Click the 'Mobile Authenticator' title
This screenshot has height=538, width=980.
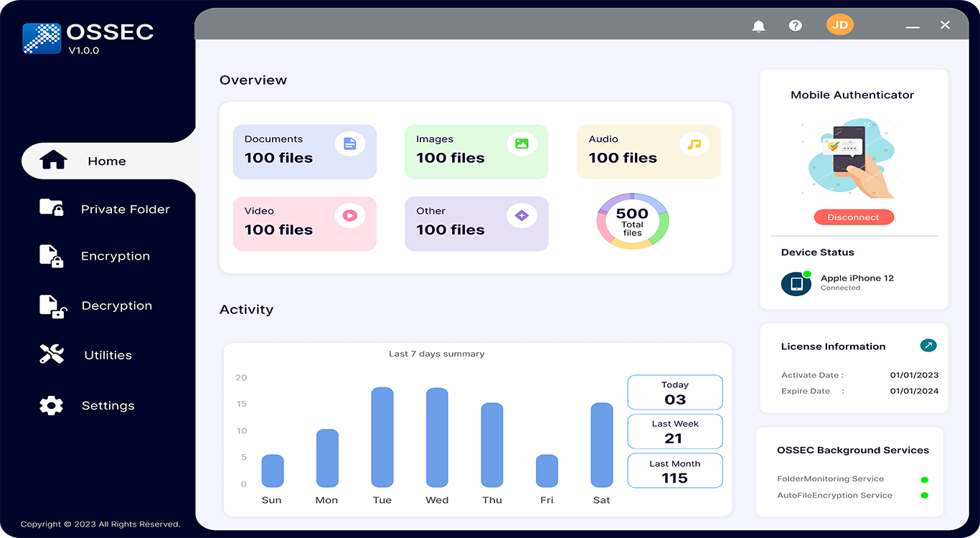tap(852, 95)
